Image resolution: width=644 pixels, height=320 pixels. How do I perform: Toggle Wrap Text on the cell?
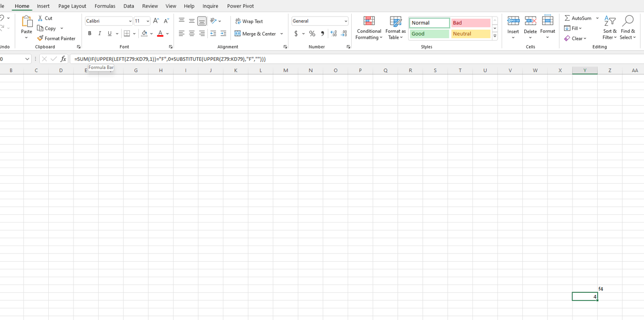tap(249, 21)
